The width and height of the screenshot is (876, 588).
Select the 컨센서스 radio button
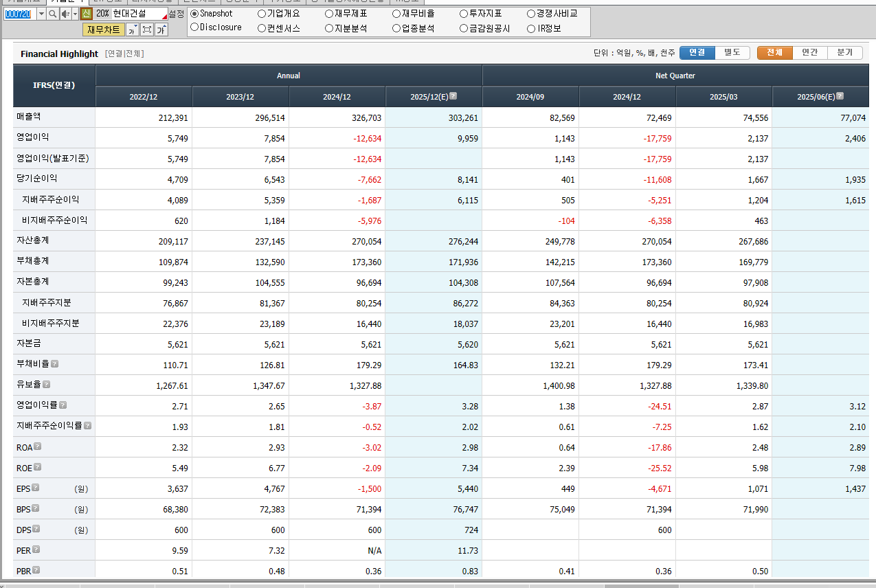(x=262, y=29)
